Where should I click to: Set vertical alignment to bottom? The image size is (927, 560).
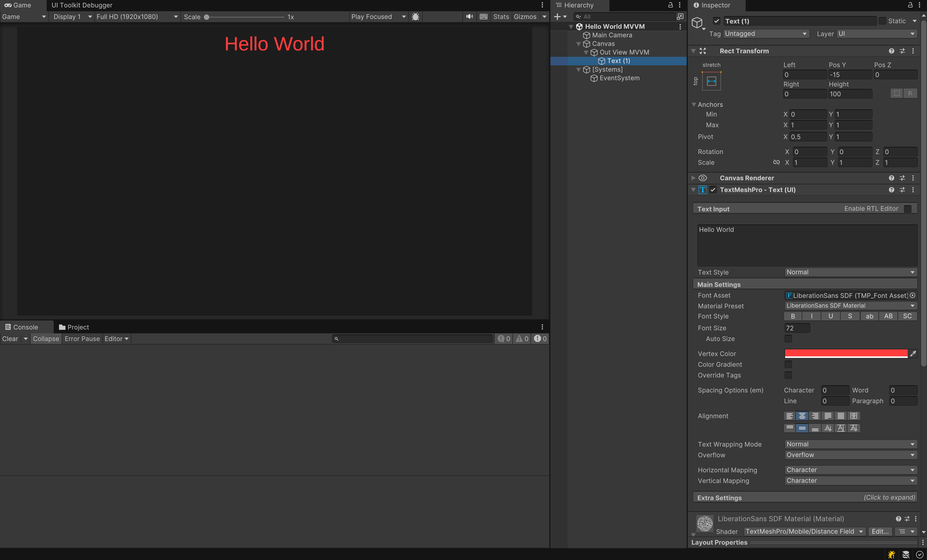815,428
